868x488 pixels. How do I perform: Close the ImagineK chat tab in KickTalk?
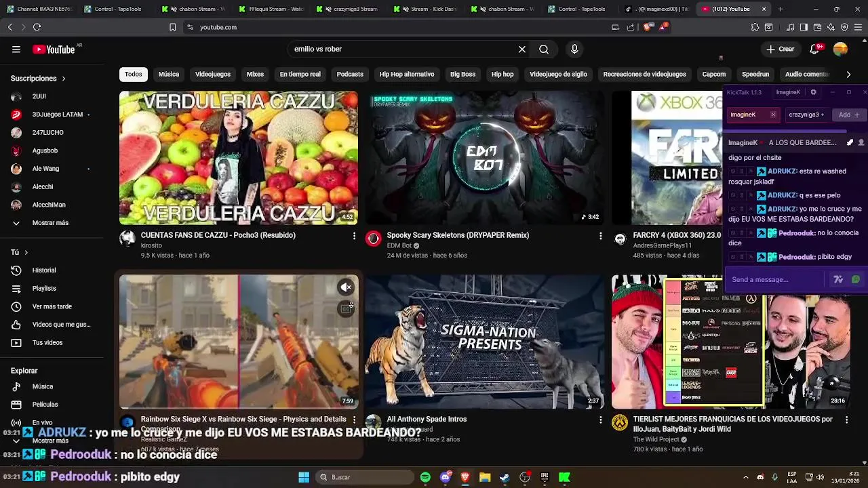pos(773,115)
